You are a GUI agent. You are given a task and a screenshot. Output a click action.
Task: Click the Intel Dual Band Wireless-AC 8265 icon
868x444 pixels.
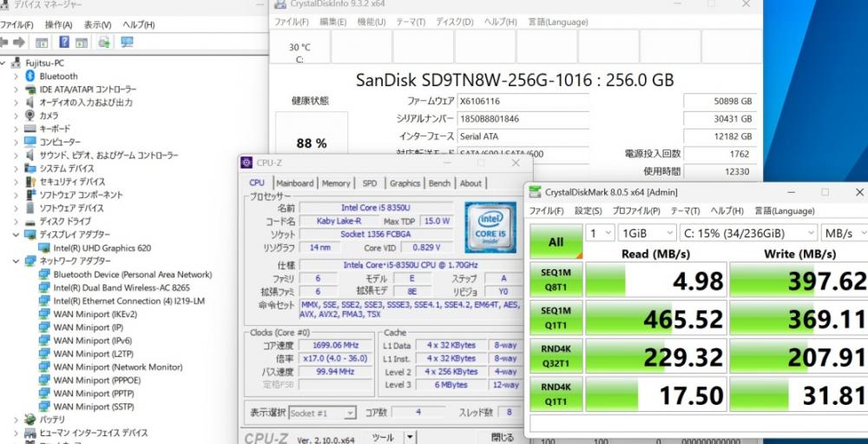click(x=44, y=288)
